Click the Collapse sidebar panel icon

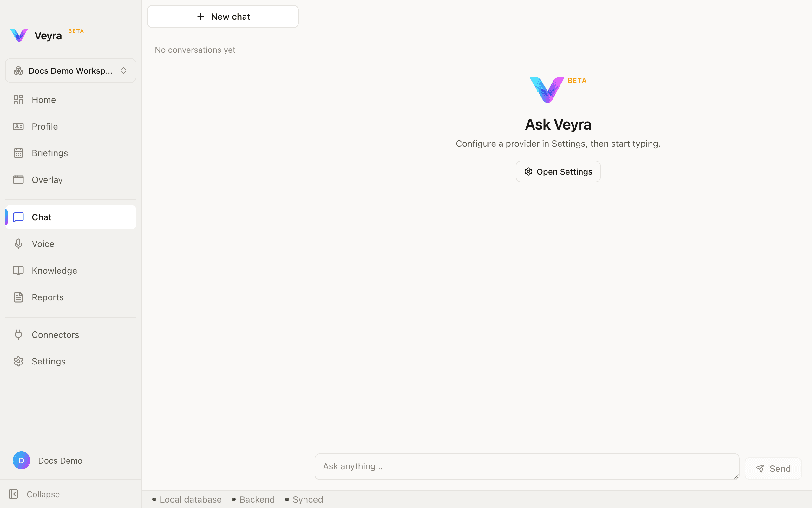13,494
